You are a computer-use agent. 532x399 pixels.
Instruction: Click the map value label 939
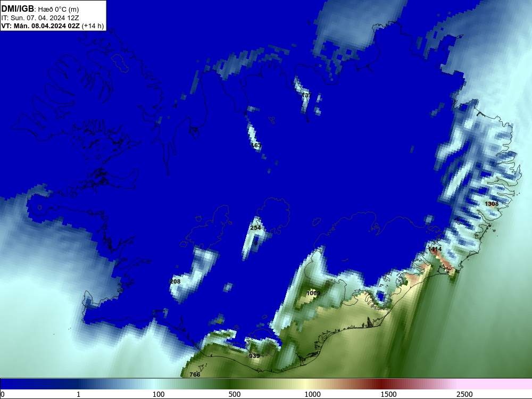point(254,355)
